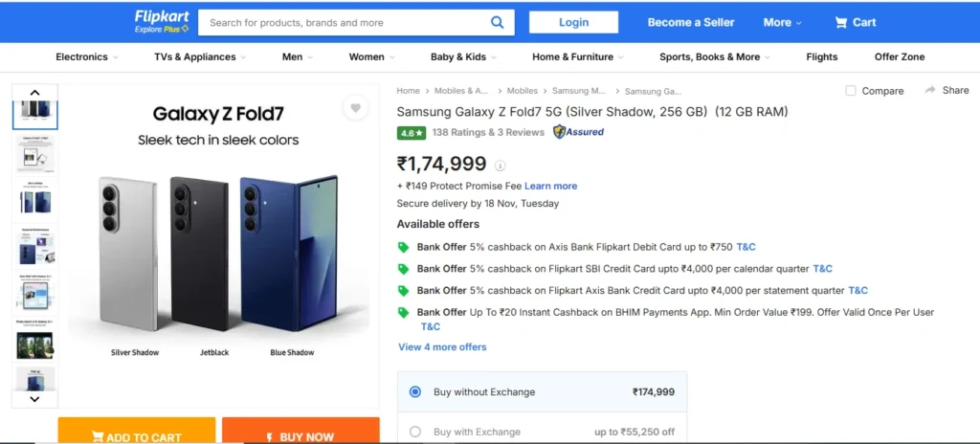Select the second product thumbnail
The width and height of the screenshot is (980, 444).
point(35,154)
